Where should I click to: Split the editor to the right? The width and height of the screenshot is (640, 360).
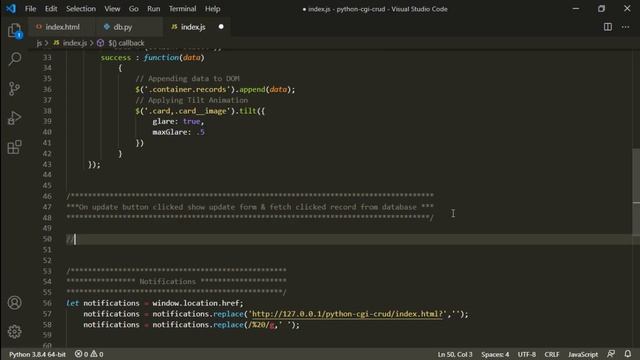tap(608, 27)
